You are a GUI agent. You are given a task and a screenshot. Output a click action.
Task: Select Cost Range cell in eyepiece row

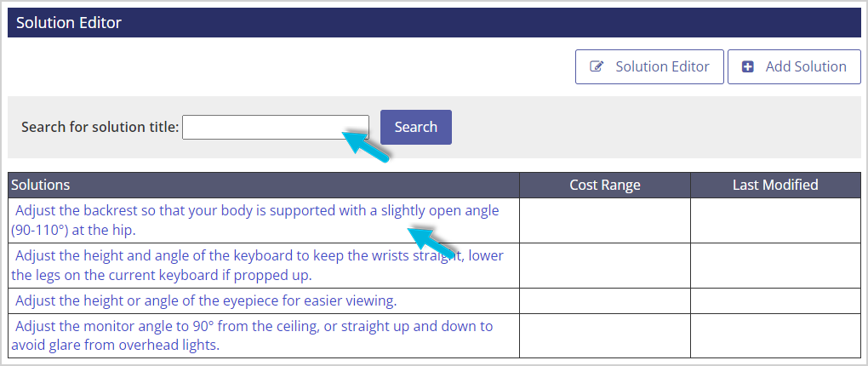[x=605, y=301]
